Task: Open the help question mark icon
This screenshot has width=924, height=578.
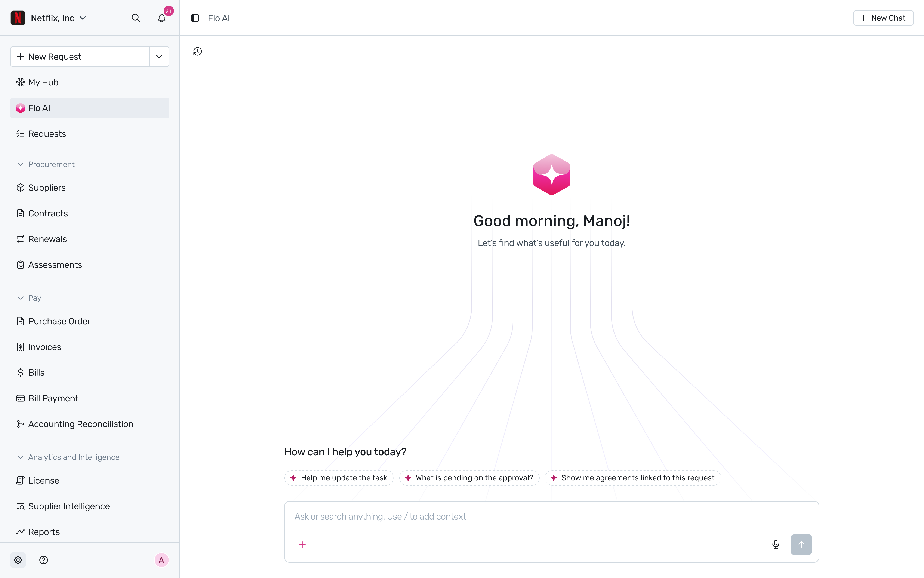Action: [44, 560]
